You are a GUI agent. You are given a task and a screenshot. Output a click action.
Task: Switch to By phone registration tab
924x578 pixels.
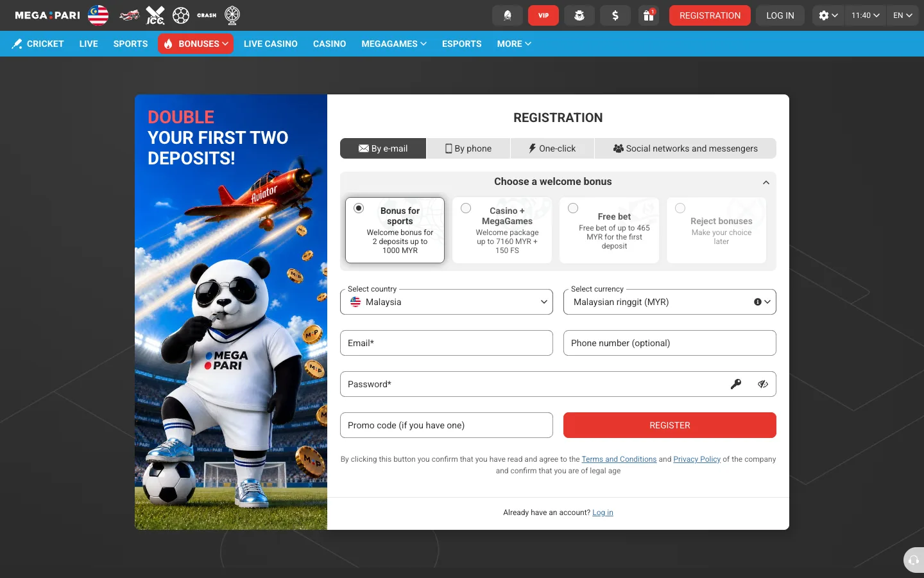(x=468, y=148)
